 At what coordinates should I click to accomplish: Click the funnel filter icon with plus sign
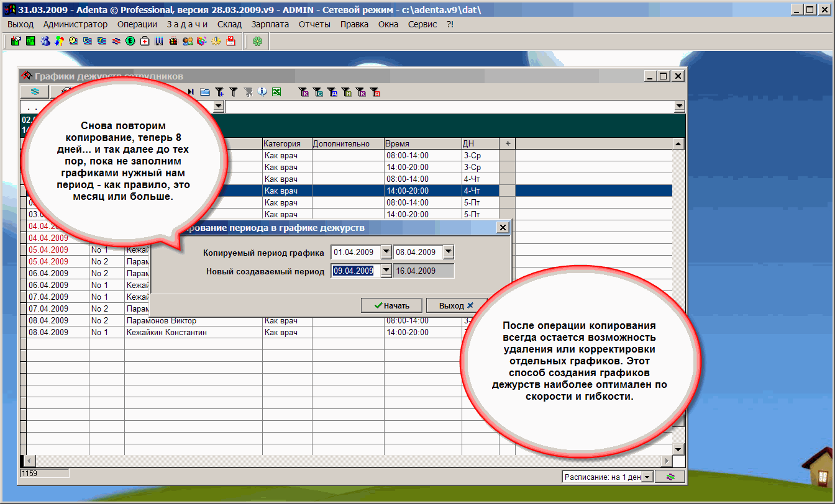click(x=219, y=92)
